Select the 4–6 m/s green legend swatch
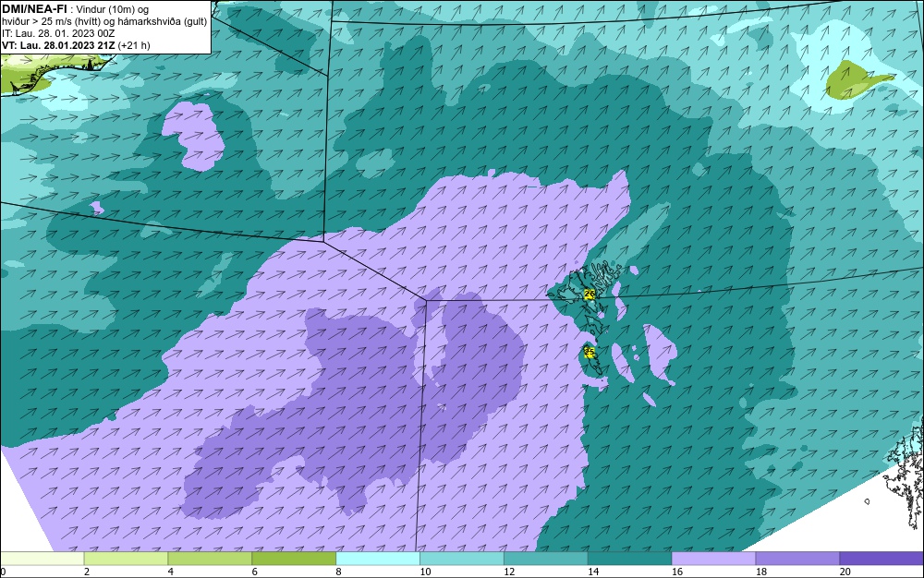This screenshot has width=924, height=578. click(210, 559)
